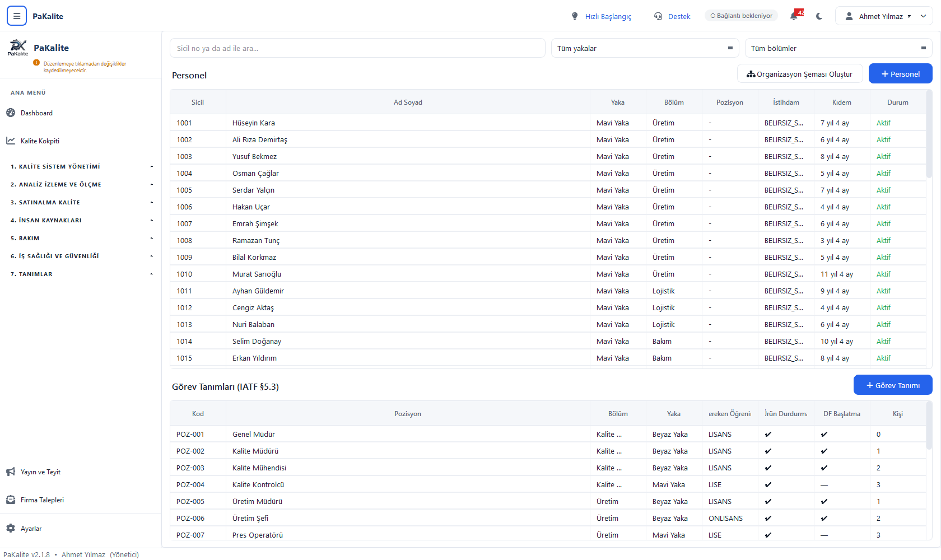Click the Firma Talepleri icon

tap(11, 500)
